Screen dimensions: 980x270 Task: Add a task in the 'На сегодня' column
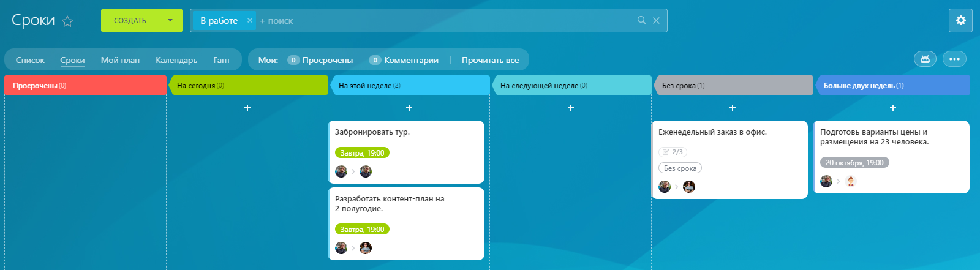(x=247, y=108)
